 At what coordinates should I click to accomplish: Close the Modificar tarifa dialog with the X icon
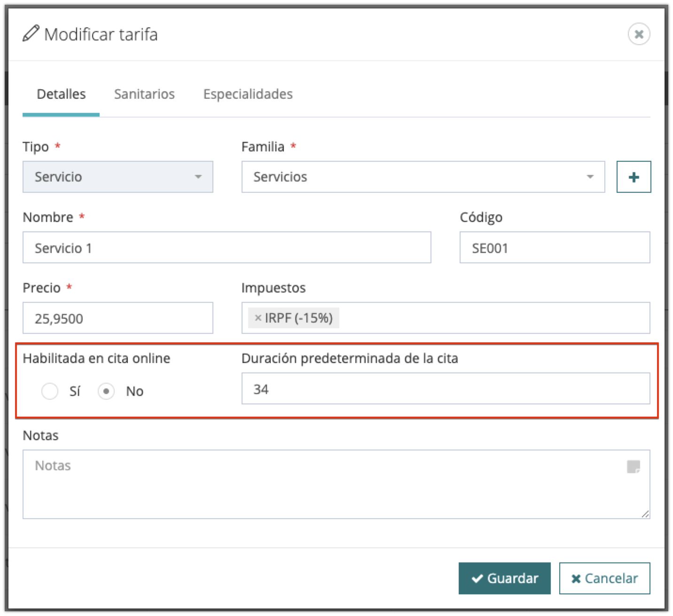639,34
